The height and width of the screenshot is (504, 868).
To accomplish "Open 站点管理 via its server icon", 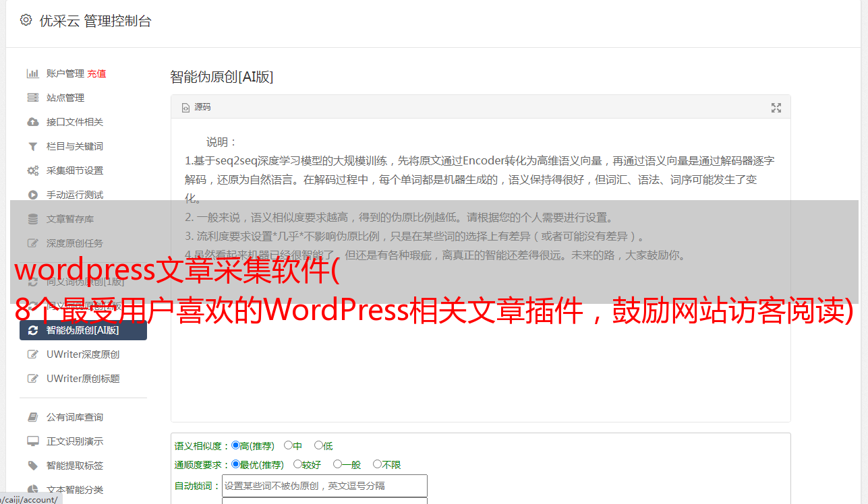I will (32, 98).
